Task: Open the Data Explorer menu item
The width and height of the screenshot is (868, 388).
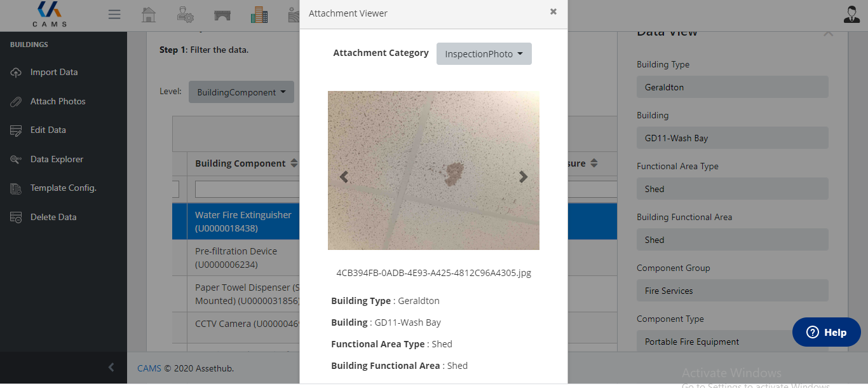Action: click(x=57, y=159)
